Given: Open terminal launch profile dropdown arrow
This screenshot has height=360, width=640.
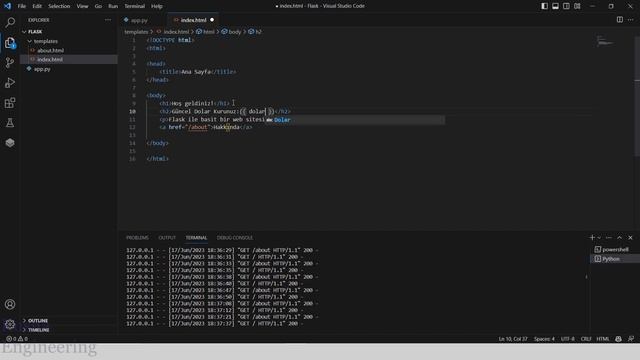Looking at the screenshot, I should pos(599,238).
